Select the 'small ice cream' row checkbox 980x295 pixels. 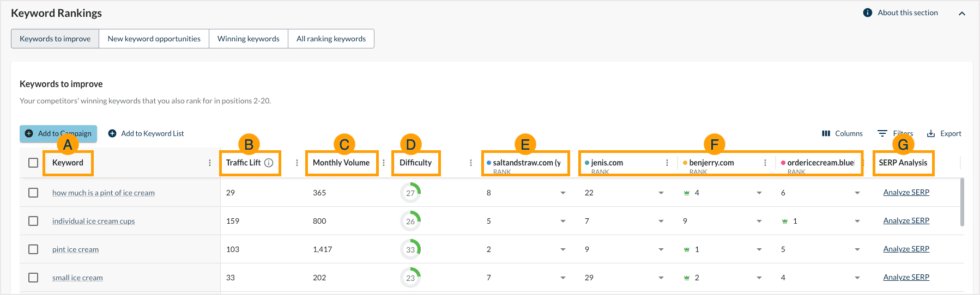point(33,278)
